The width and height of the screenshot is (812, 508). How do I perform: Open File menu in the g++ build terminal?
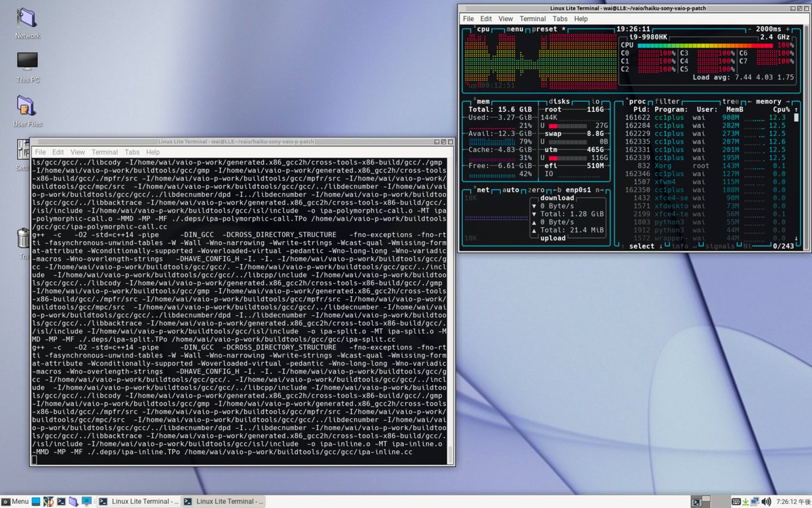(x=41, y=152)
